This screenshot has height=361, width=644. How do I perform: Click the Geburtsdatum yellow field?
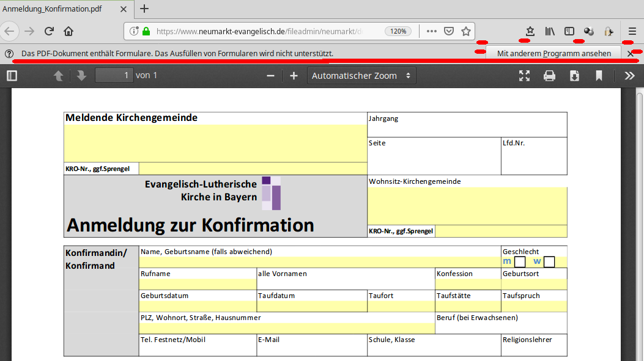click(198, 306)
